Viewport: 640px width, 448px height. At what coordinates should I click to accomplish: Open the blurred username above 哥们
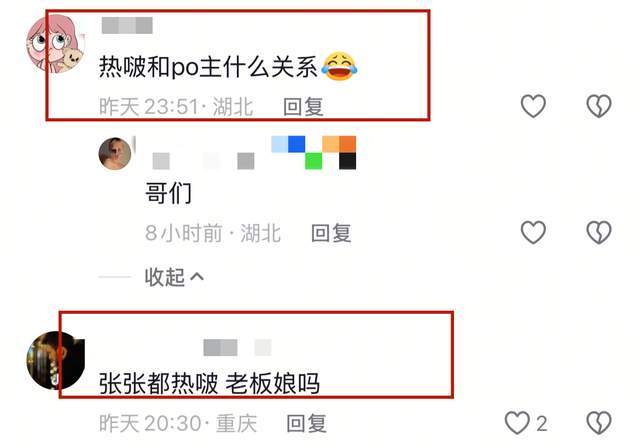[203, 161]
